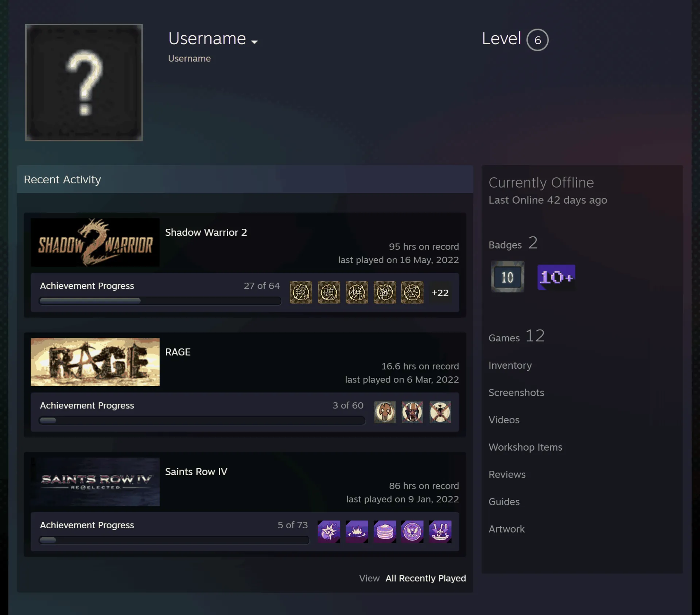Click the RAGE achievement progress bar

click(x=202, y=420)
